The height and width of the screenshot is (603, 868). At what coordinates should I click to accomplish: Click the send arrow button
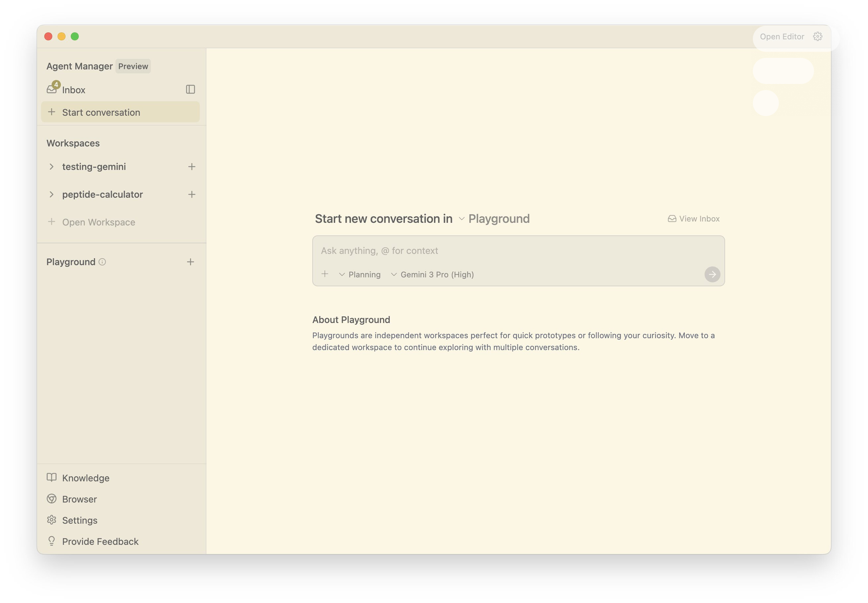(712, 275)
